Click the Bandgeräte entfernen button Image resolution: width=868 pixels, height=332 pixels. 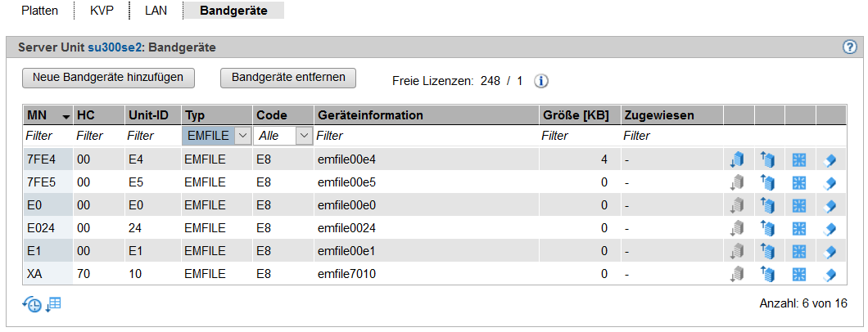pyautogui.click(x=288, y=78)
